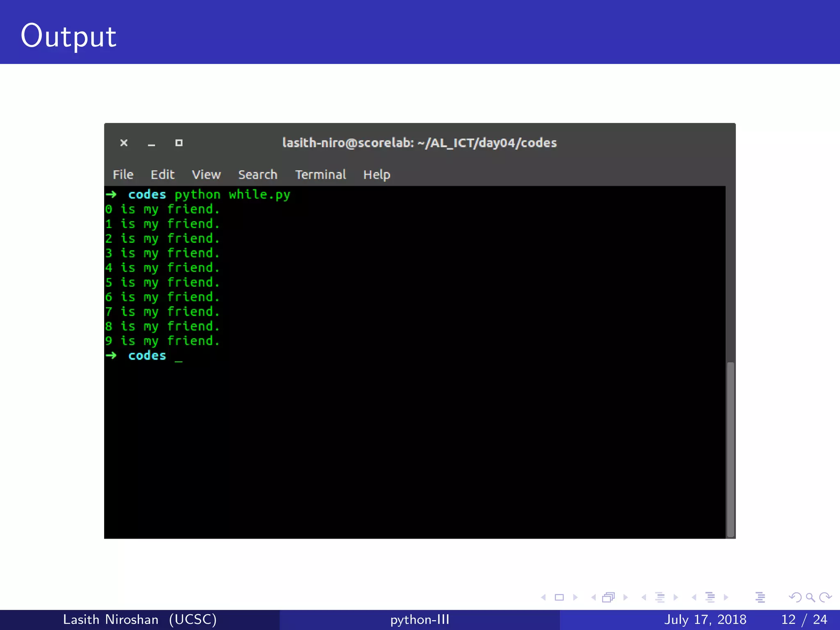Open the terminal Help menu

coord(377,175)
